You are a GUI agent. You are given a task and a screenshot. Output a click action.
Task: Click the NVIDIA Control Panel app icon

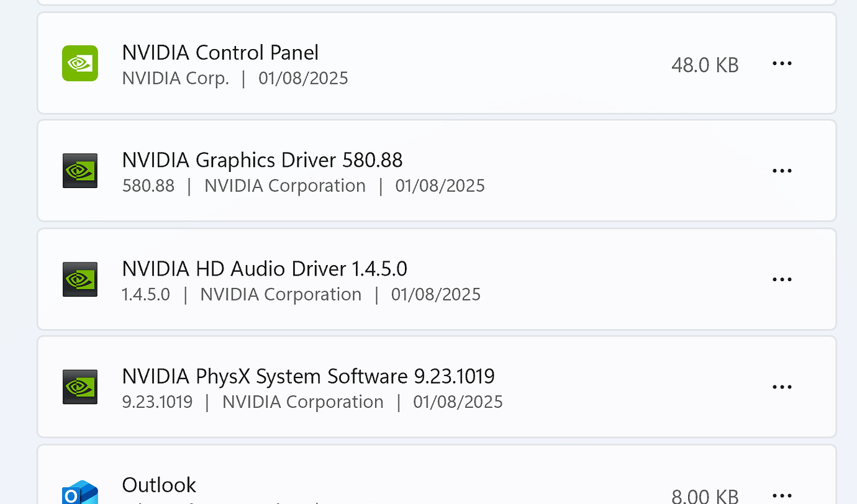(79, 63)
